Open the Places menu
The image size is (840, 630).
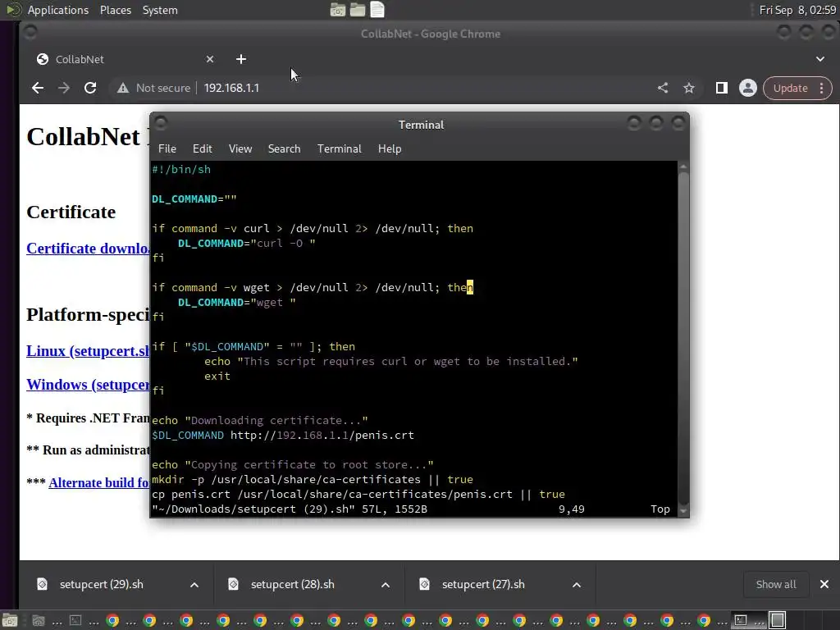[115, 10]
